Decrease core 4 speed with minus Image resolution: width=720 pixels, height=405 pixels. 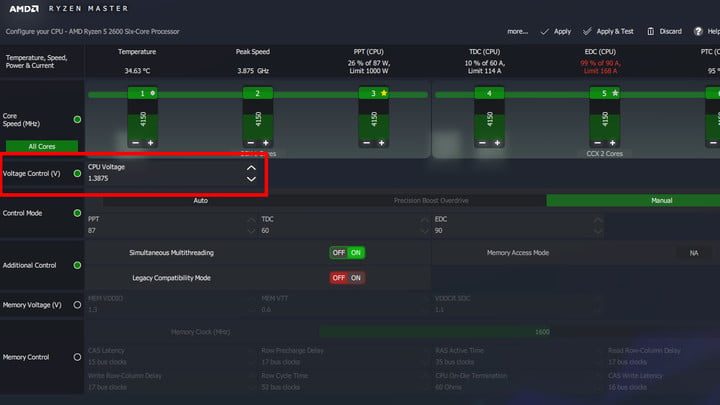point(482,143)
